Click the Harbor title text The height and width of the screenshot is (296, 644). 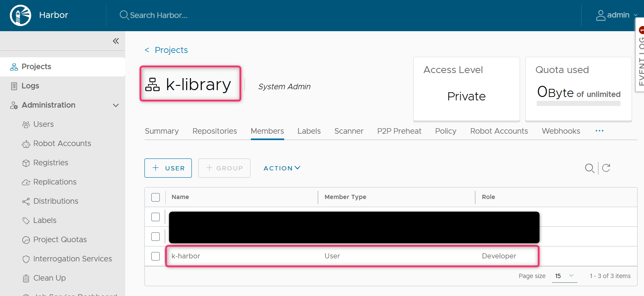53,15
